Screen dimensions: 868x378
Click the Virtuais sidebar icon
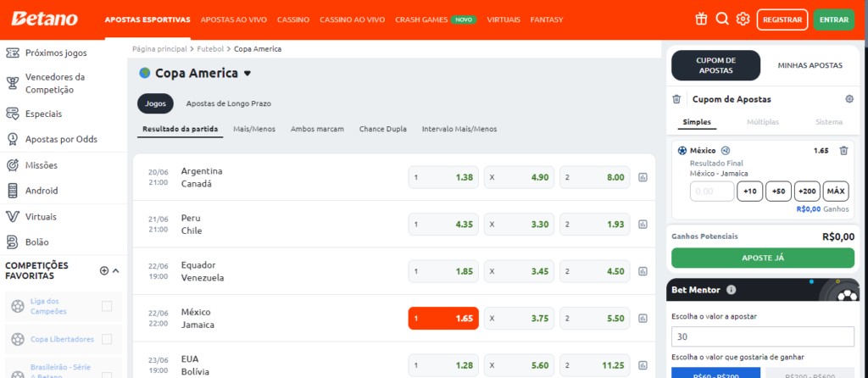12,216
